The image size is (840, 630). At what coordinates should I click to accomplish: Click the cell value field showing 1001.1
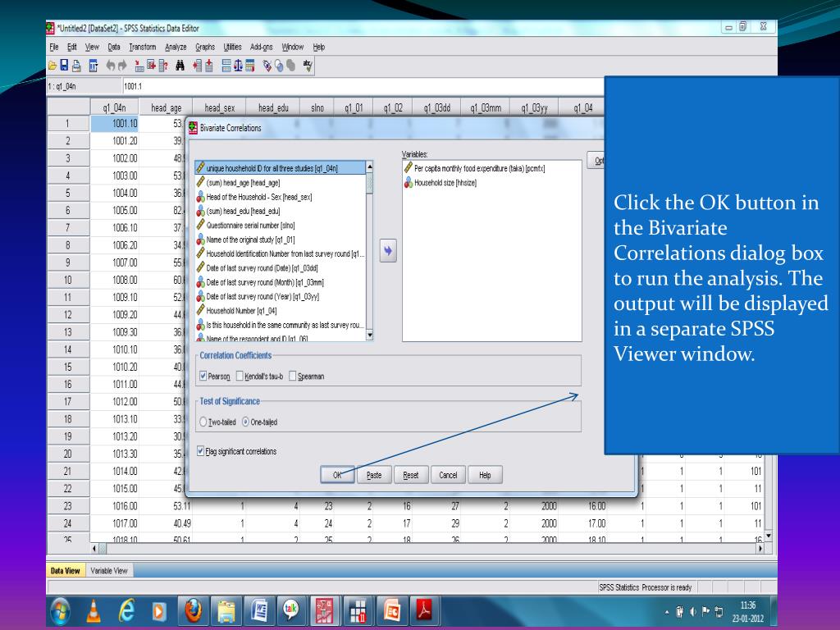click(363, 86)
